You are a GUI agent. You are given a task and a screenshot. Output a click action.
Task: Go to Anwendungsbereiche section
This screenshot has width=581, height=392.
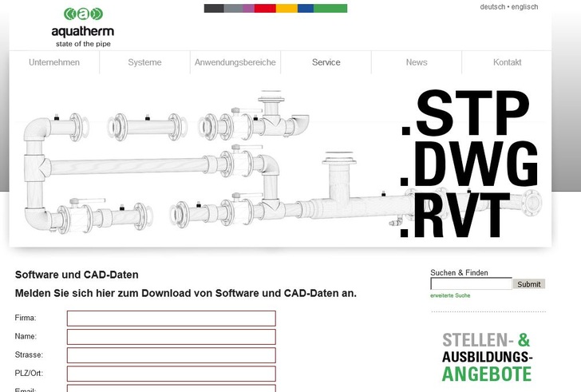click(235, 62)
